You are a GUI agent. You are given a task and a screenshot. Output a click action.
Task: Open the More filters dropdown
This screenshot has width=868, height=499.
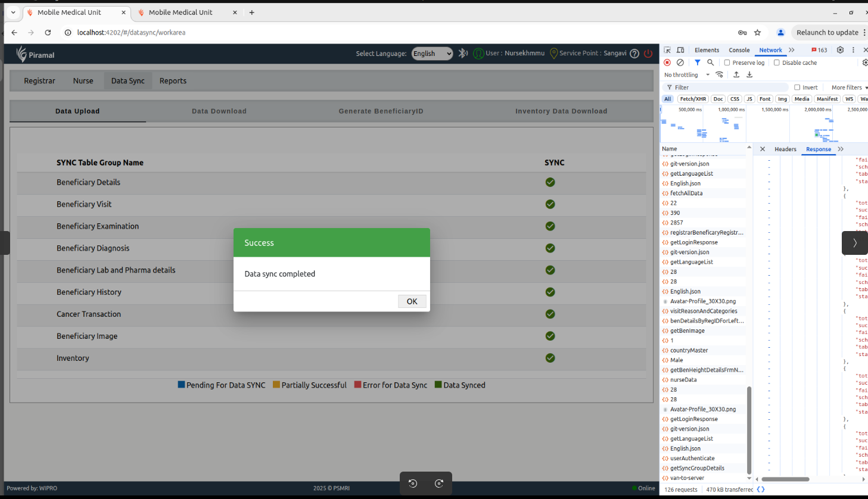849,88
